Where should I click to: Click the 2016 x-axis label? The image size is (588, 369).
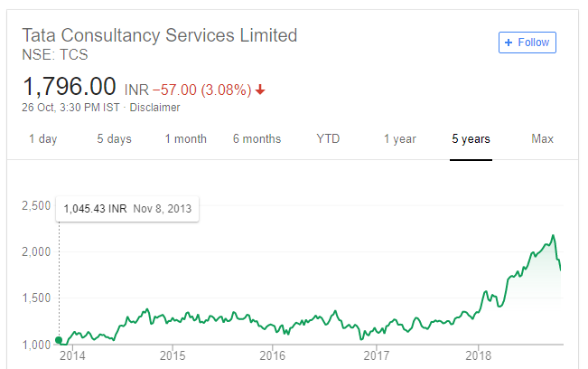pyautogui.click(x=275, y=355)
